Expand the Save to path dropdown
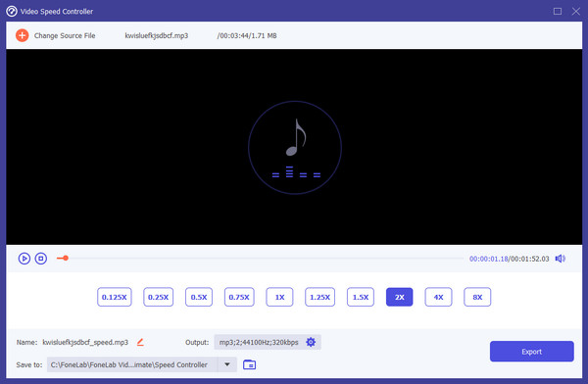 [227, 364]
